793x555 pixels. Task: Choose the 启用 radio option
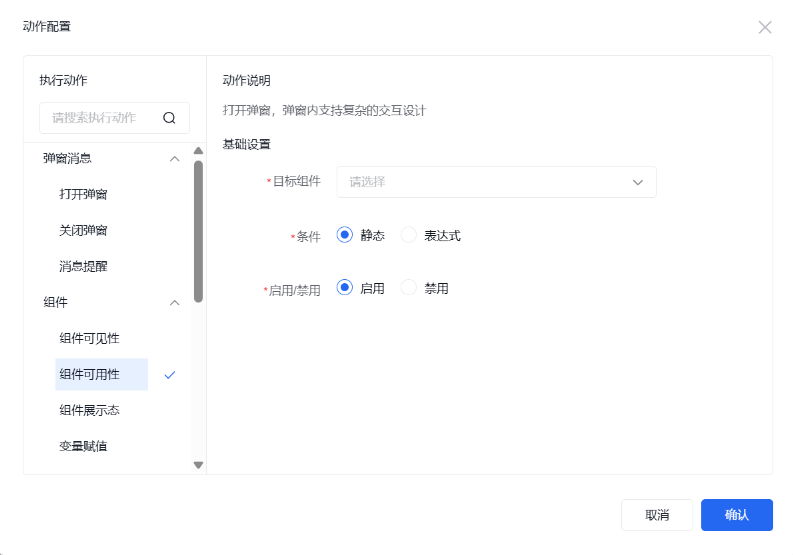click(345, 288)
